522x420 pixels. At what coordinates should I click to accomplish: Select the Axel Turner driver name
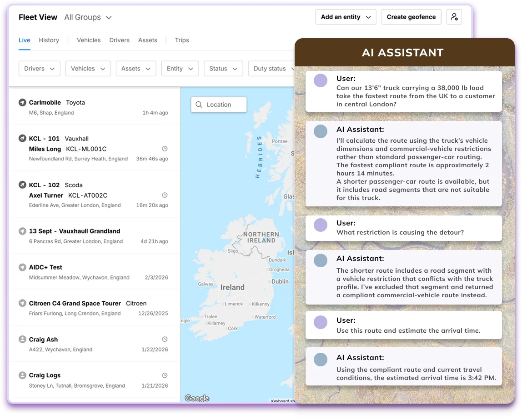pyautogui.click(x=46, y=195)
